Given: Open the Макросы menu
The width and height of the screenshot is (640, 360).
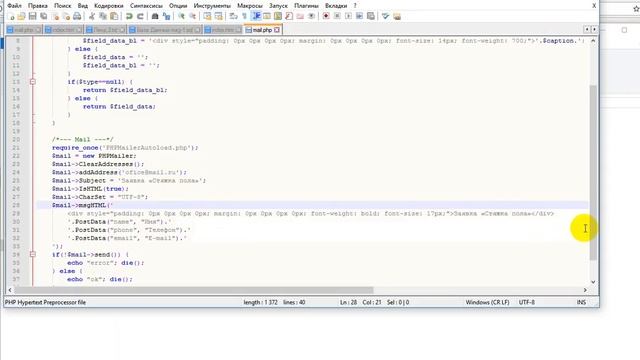Looking at the screenshot, I should point(250,6).
